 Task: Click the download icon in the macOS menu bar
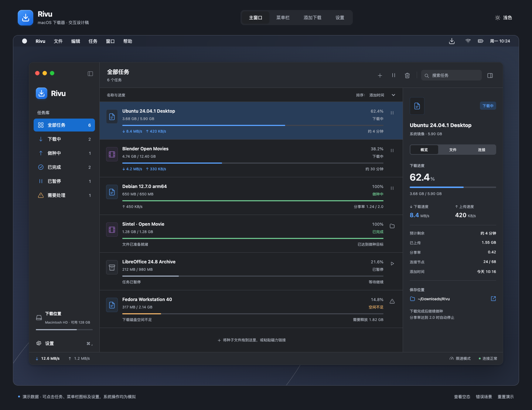[451, 41]
